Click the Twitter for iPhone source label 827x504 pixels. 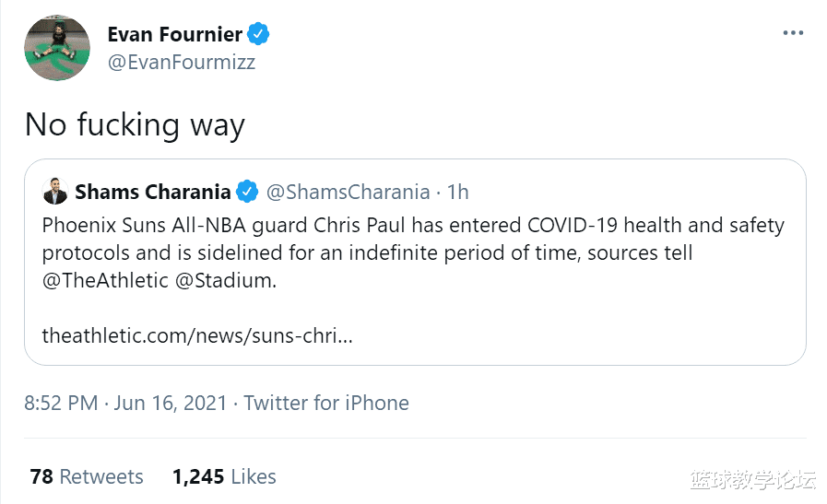click(326, 403)
